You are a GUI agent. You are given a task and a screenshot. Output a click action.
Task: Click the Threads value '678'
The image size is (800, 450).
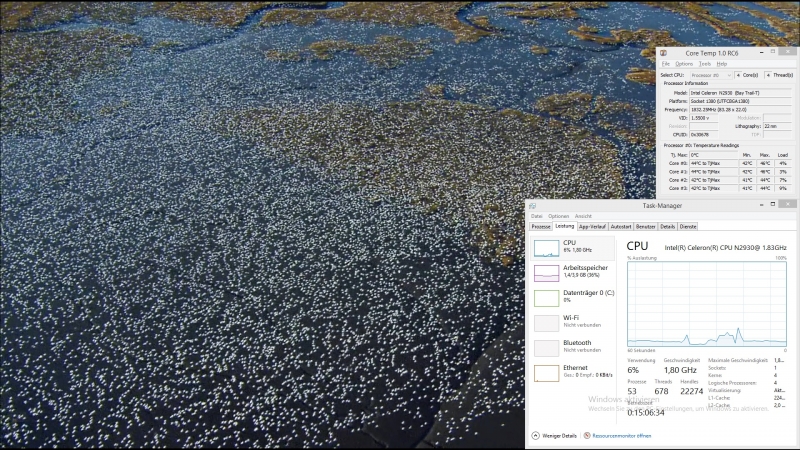(x=661, y=391)
